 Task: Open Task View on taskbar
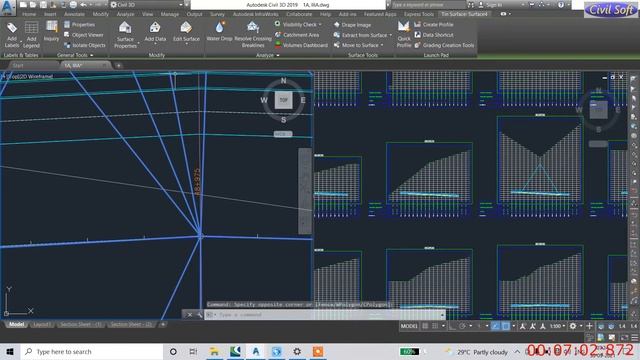193,351
